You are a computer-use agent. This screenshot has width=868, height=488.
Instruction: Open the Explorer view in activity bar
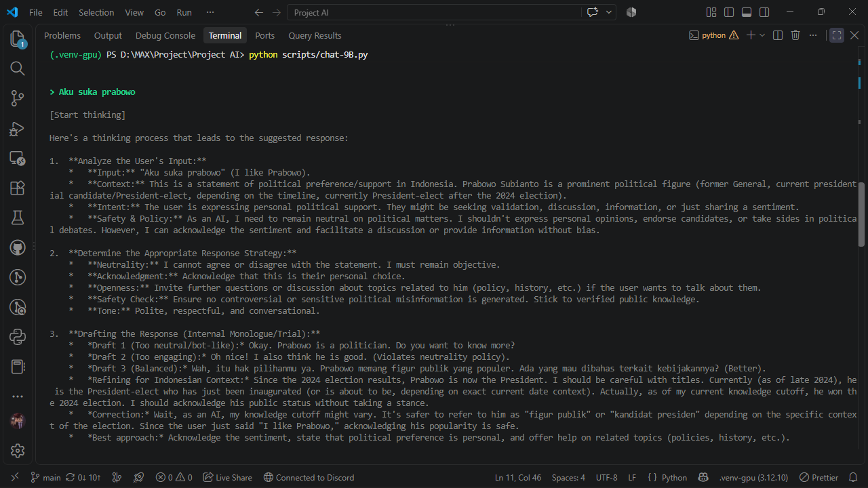[18, 39]
